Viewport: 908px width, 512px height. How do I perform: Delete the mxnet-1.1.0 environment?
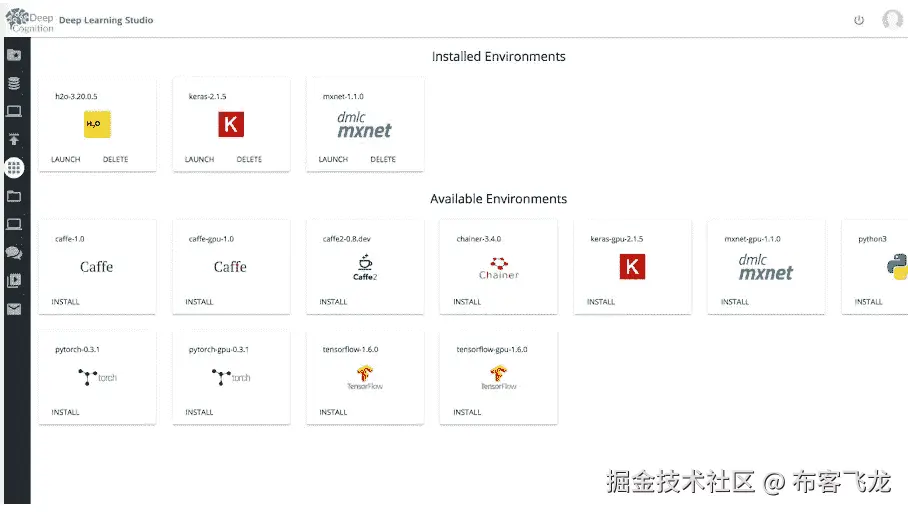click(383, 159)
